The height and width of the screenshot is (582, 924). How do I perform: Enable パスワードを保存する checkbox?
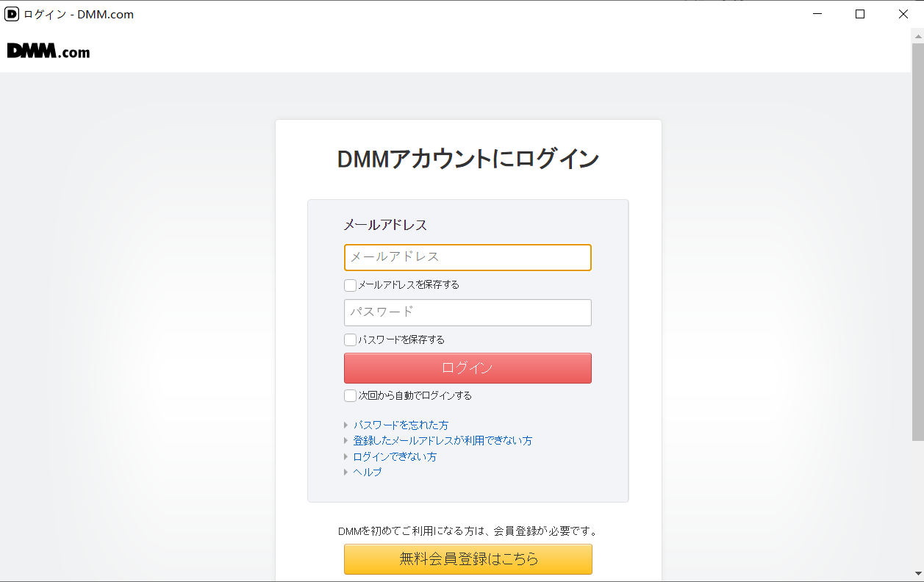(x=350, y=339)
